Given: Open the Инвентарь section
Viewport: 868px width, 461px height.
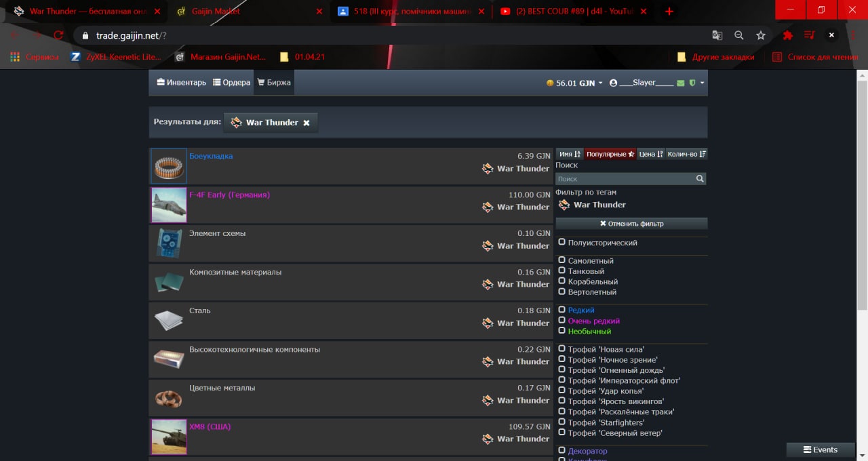Looking at the screenshot, I should click(181, 83).
